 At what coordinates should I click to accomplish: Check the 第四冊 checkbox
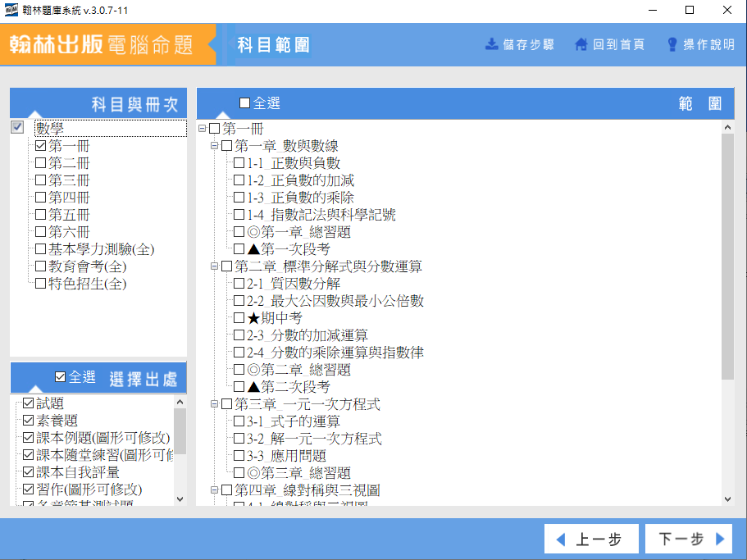click(40, 197)
